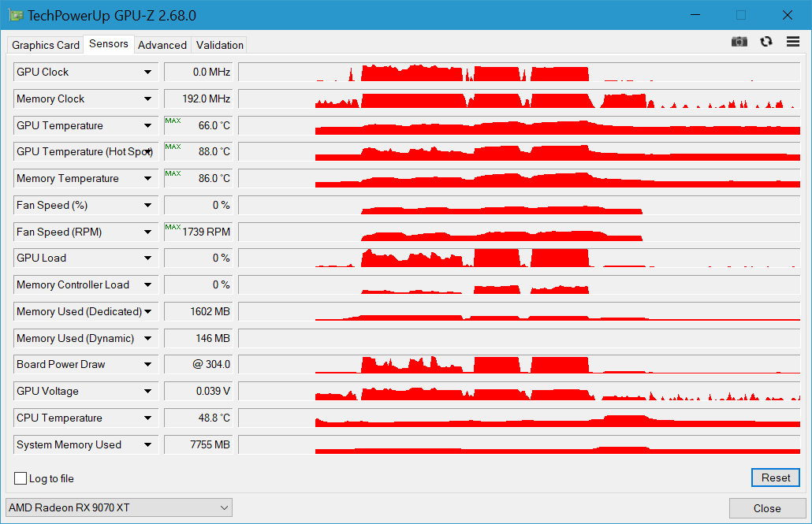This screenshot has width=812, height=524.
Task: Select GPU from AMD Radeon RX 9070 XT combo
Action: click(118, 507)
